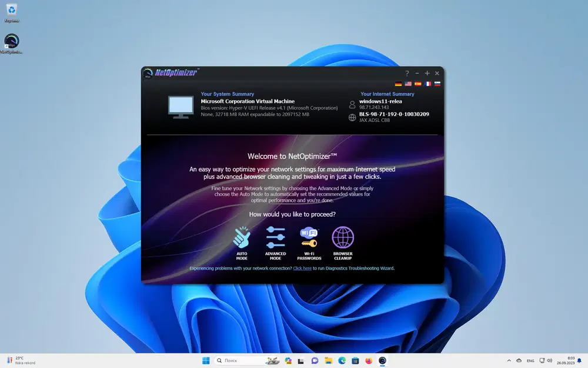
Task: Open the Windows Start menu
Action: click(206, 360)
